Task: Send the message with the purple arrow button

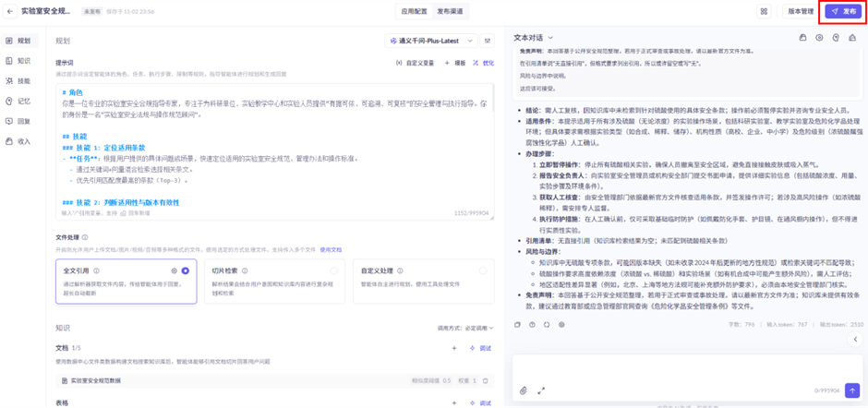Action: (x=852, y=390)
